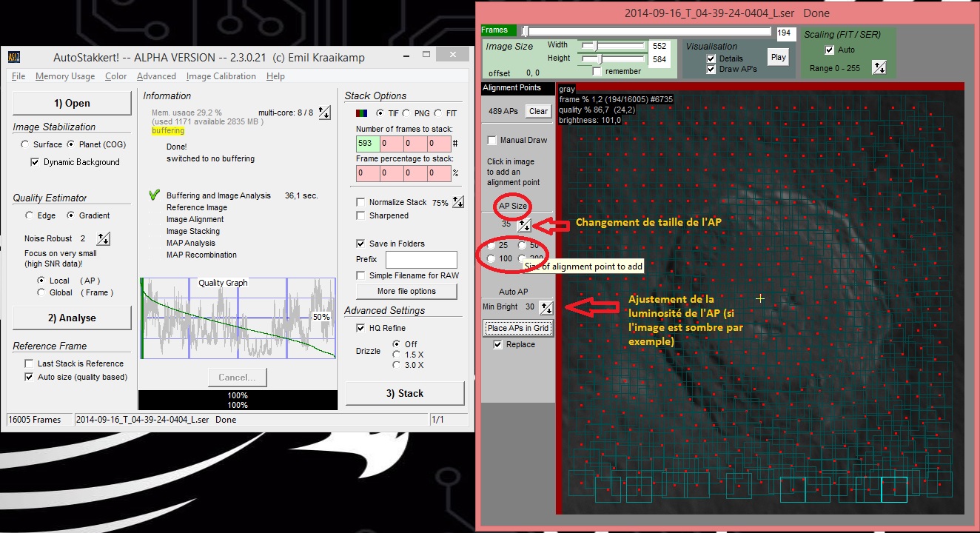Viewport: 980px width, 533px height.
Task: Clear all alignment points
Action: click(x=539, y=111)
